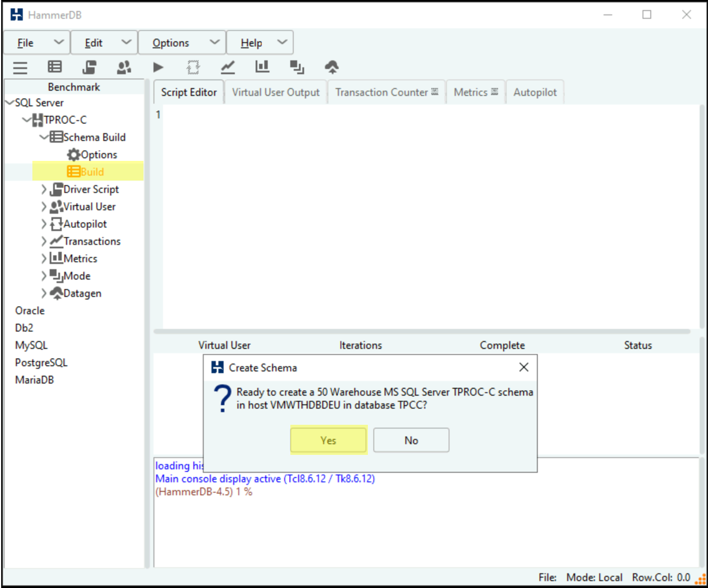Click the Metrics bar chart icon

[x=262, y=67]
